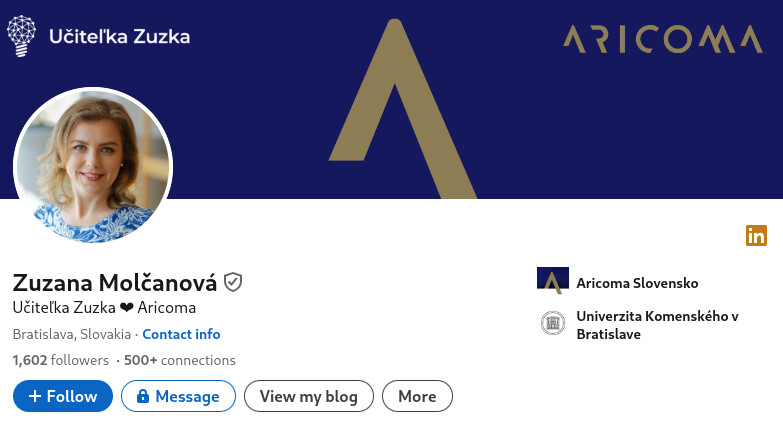783x429 pixels.
Task: Click the LinkedIn logo icon
Action: click(x=756, y=236)
